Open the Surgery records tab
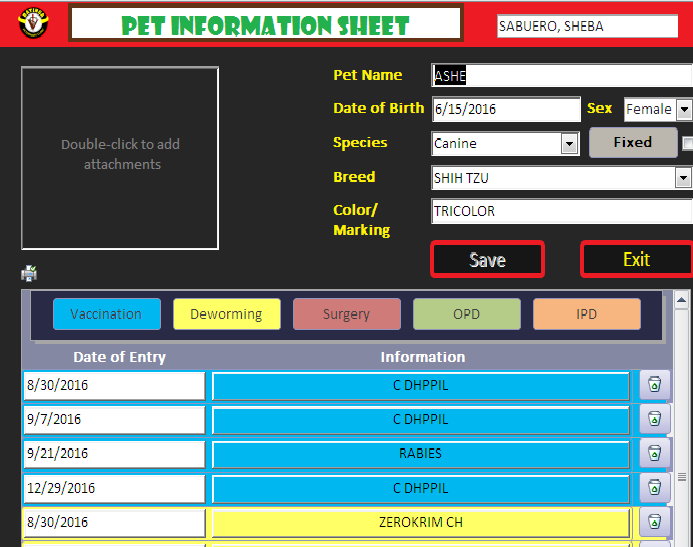This screenshot has height=547, width=693. click(346, 314)
